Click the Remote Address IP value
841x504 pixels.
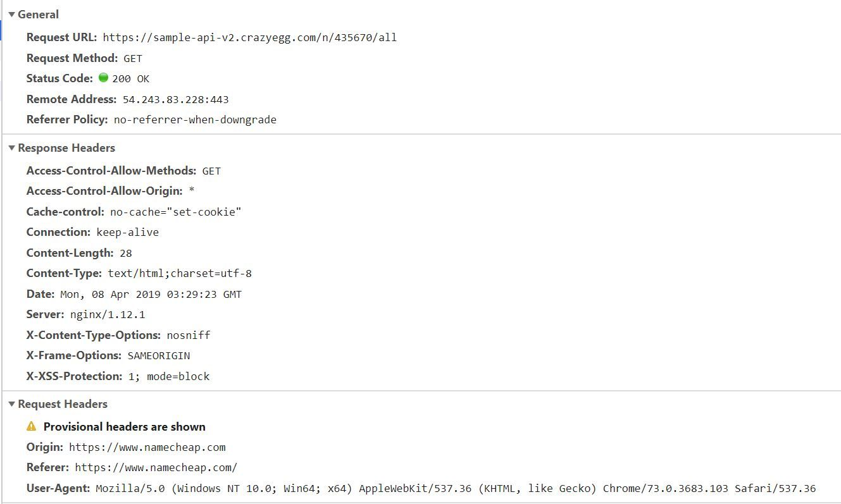coord(176,99)
